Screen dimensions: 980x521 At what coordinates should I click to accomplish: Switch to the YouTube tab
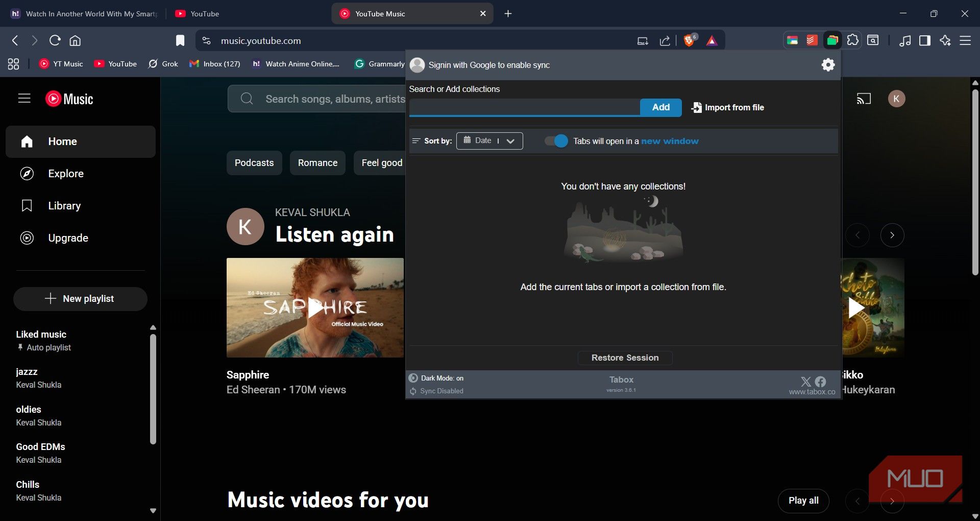tap(248, 14)
